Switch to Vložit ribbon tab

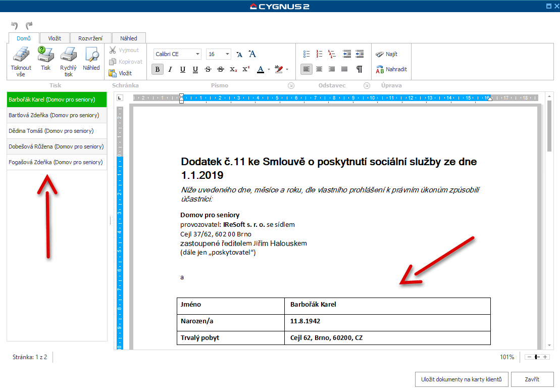point(55,38)
